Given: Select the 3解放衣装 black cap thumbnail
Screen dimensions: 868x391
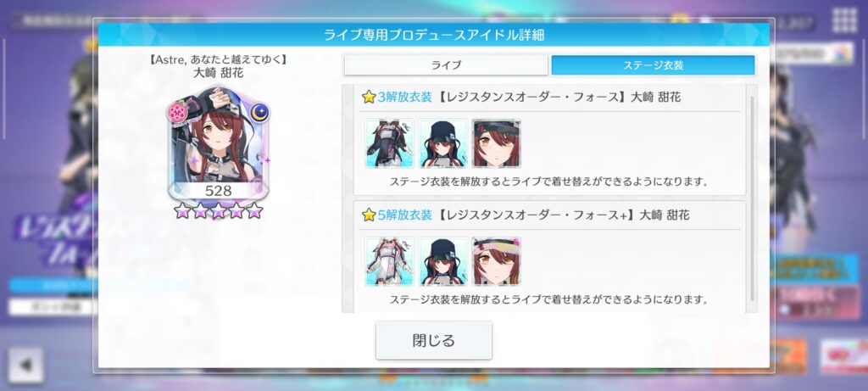Looking at the screenshot, I should [442, 143].
